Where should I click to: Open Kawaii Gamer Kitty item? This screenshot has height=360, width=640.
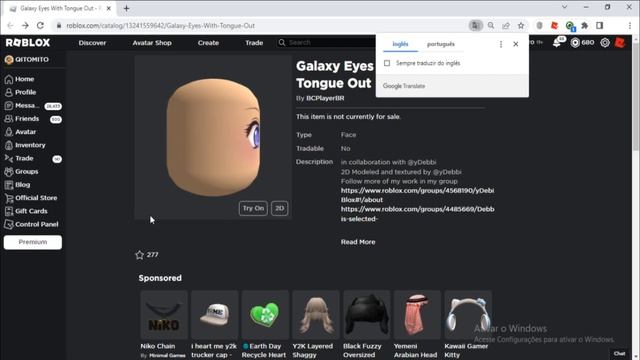[468, 324]
